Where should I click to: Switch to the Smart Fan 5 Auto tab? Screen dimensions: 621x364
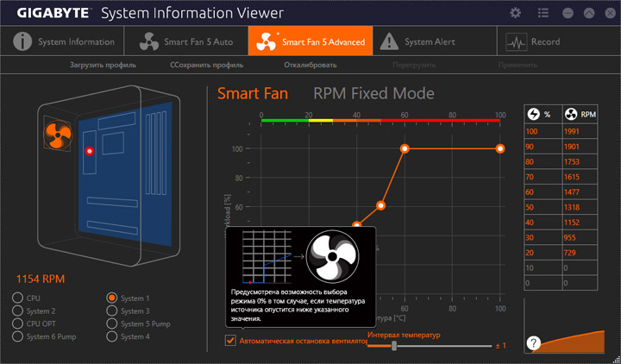(x=186, y=41)
